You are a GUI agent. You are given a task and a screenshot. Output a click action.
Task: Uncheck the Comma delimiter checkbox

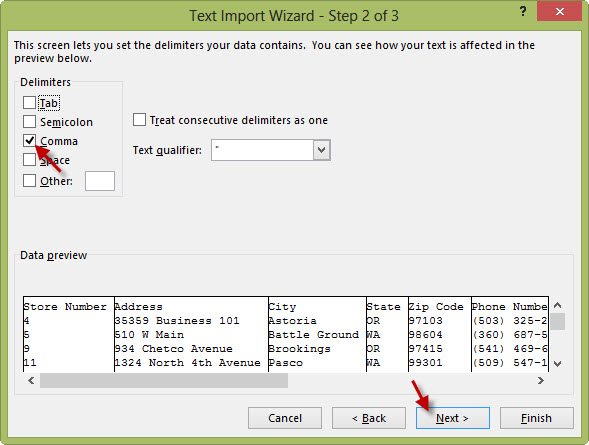point(29,140)
